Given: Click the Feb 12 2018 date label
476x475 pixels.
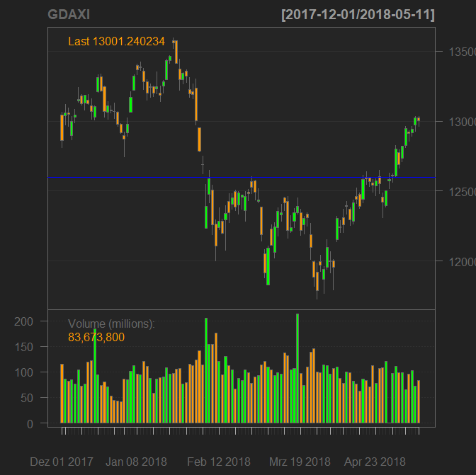Looking at the screenshot, I should pos(219,462).
